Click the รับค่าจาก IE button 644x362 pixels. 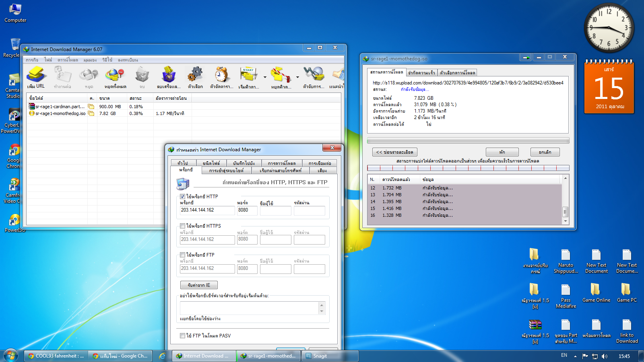pos(199,285)
